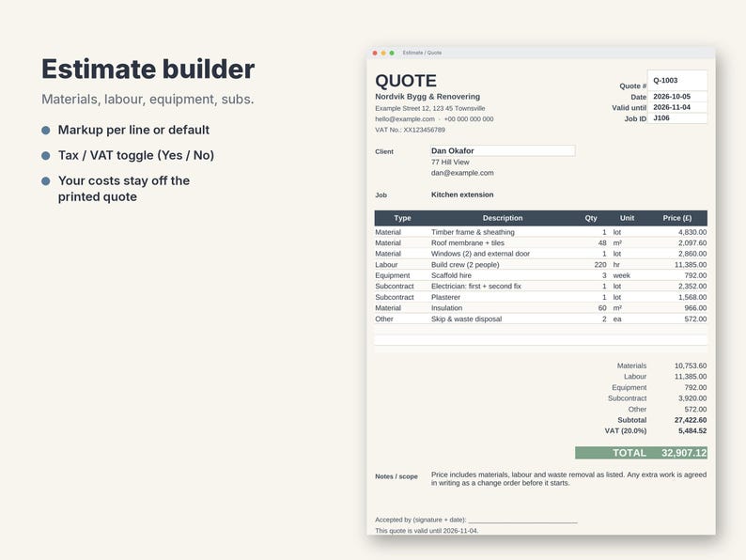Select the Build crew (2 people) cell

[x=465, y=265]
